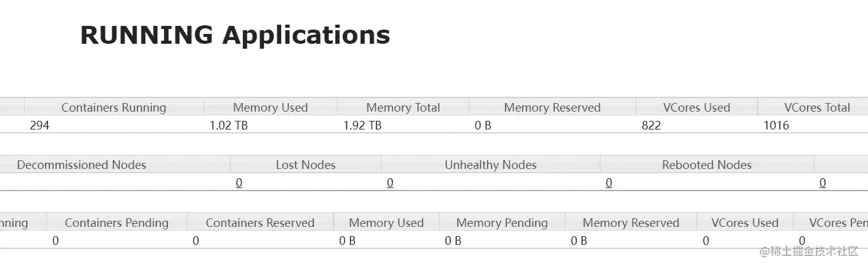Click the Memory Pending column header
Screen dimensions: 868x267
[x=502, y=223]
